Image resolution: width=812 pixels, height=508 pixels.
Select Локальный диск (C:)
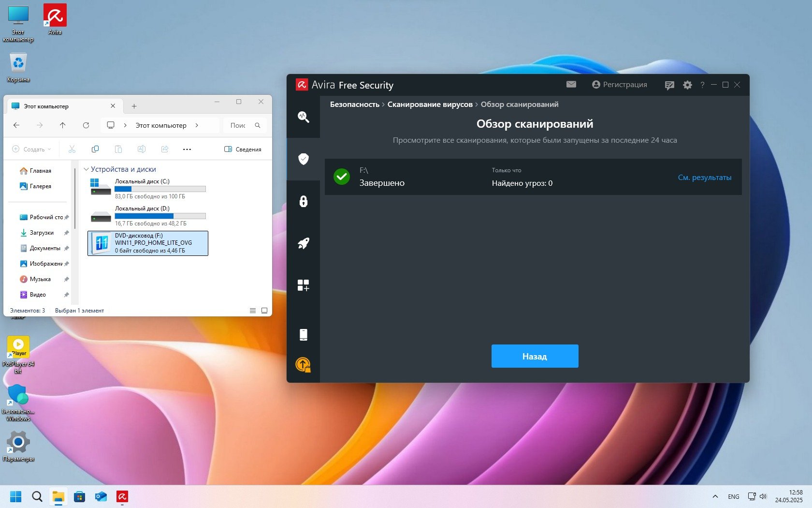coord(148,189)
